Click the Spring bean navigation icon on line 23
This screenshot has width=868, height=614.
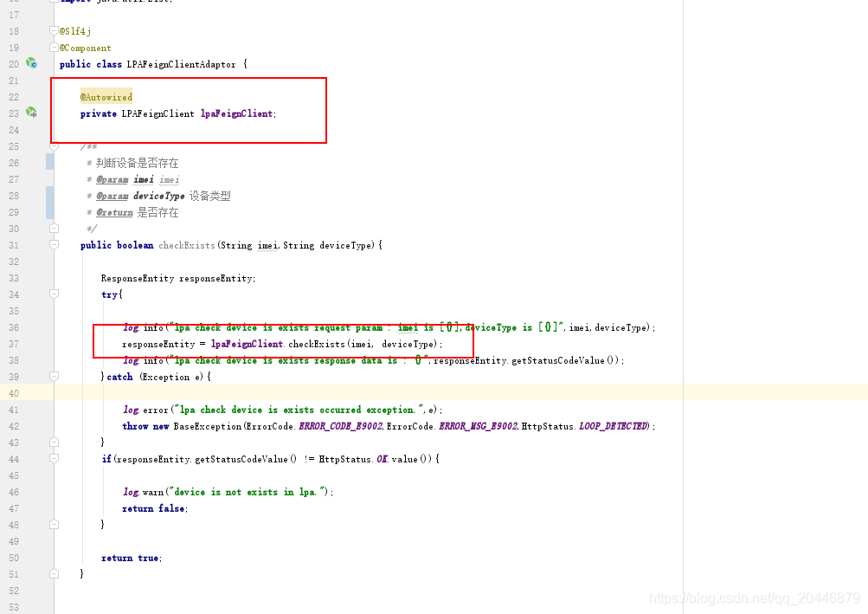[31, 112]
